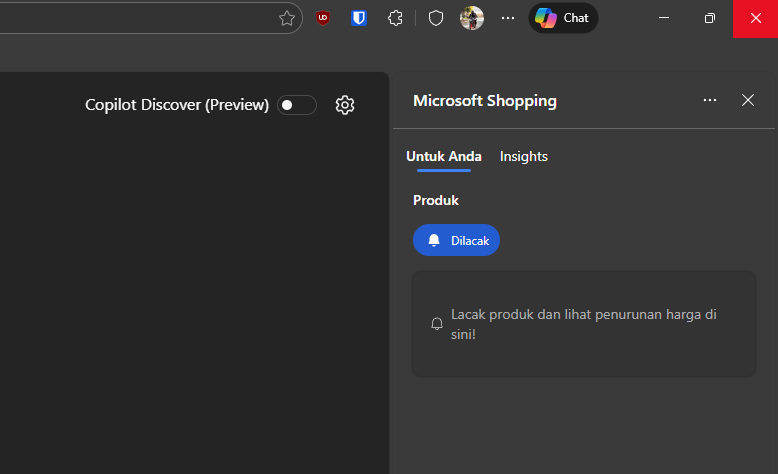This screenshot has width=778, height=474.
Task: Switch to the Untuk Anda tab
Action: (443, 156)
